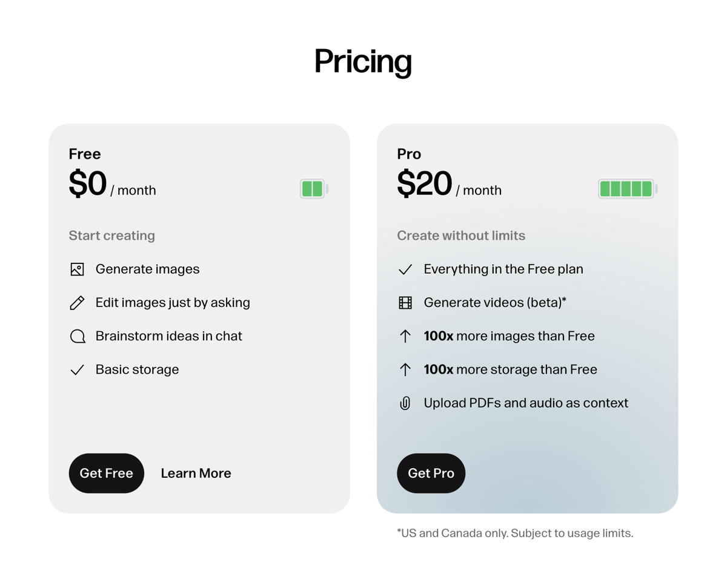727x588 pixels.
Task: Click the full battery indicator on the Pro plan
Action: pyautogui.click(x=627, y=188)
